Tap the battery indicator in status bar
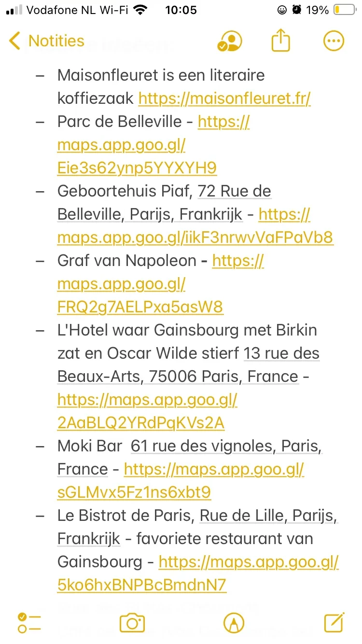362x644 pixels. tap(344, 10)
